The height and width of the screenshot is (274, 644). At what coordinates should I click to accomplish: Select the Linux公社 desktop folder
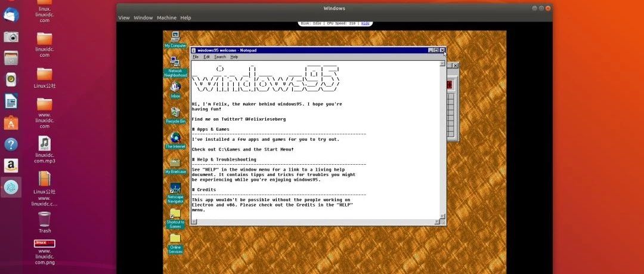tap(44, 78)
